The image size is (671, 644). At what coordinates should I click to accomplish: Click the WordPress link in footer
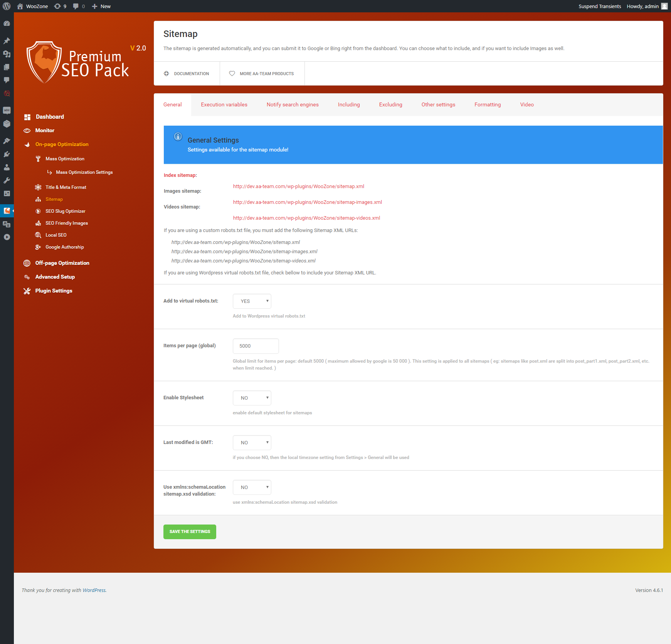click(x=94, y=590)
